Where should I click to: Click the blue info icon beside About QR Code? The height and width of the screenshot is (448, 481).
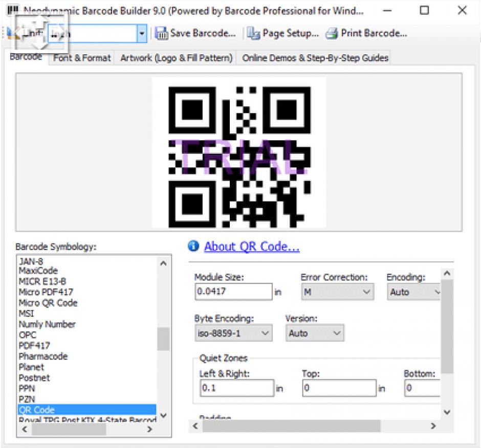point(193,247)
